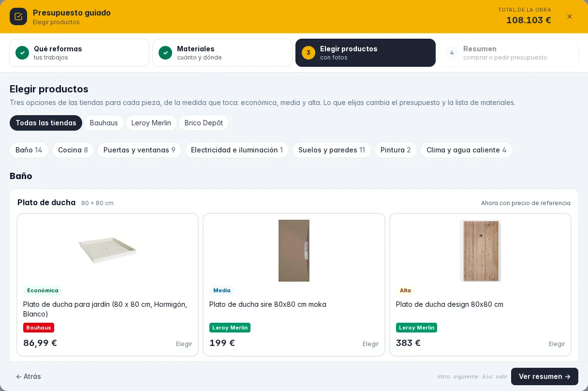Click the moka shower tray image
The width and height of the screenshot is (588, 391).
point(294,251)
